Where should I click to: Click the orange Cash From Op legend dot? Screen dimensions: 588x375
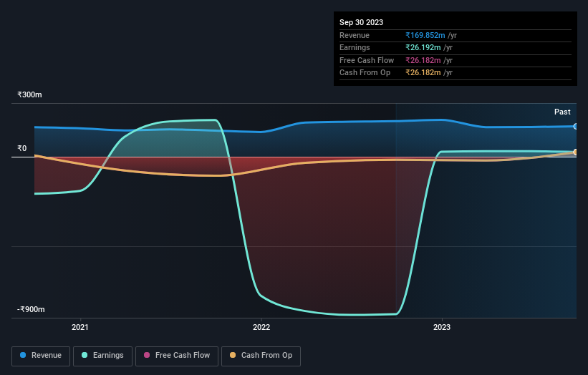pos(233,355)
